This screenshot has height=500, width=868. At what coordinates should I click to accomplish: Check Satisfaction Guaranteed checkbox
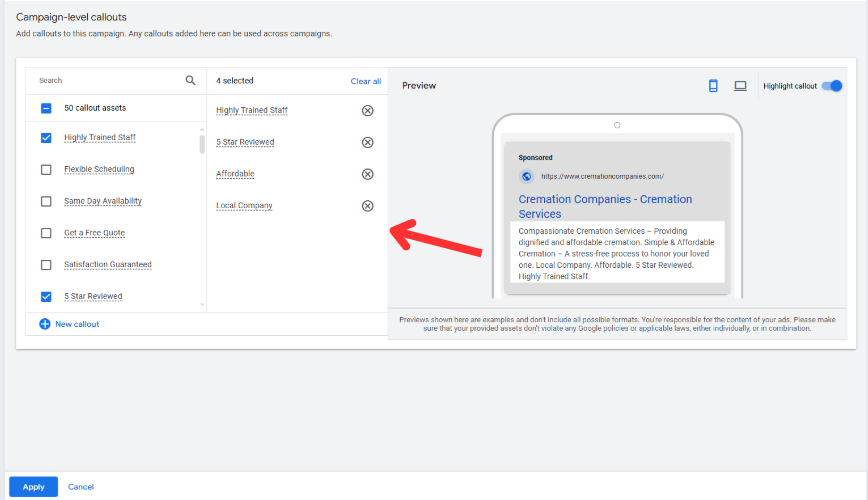click(x=46, y=265)
